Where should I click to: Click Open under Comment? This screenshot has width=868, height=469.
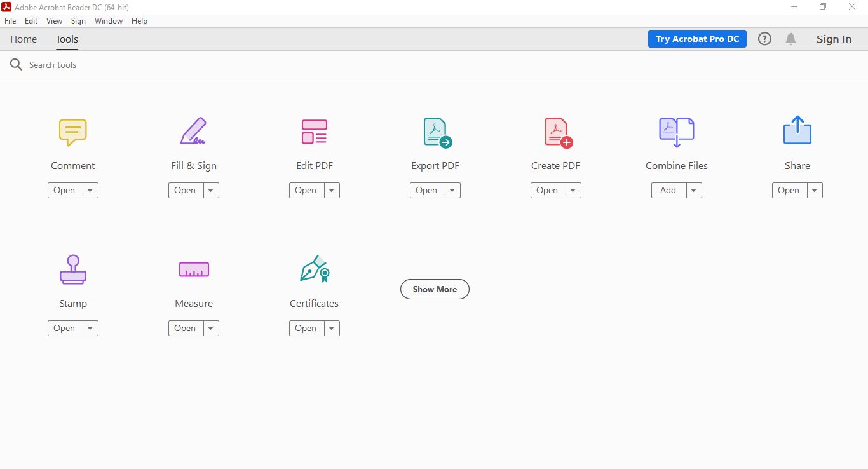click(x=65, y=190)
